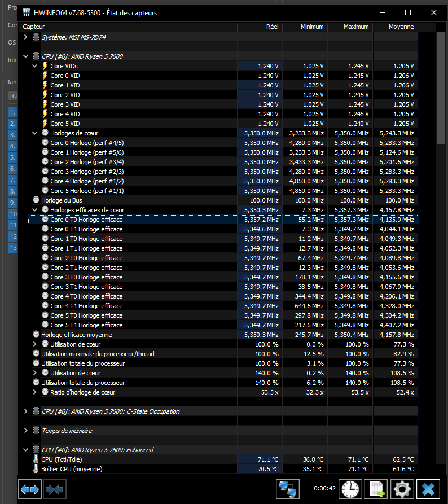Expand the Temps de mémoire section
This screenshot has height=504, width=448.
(26, 431)
